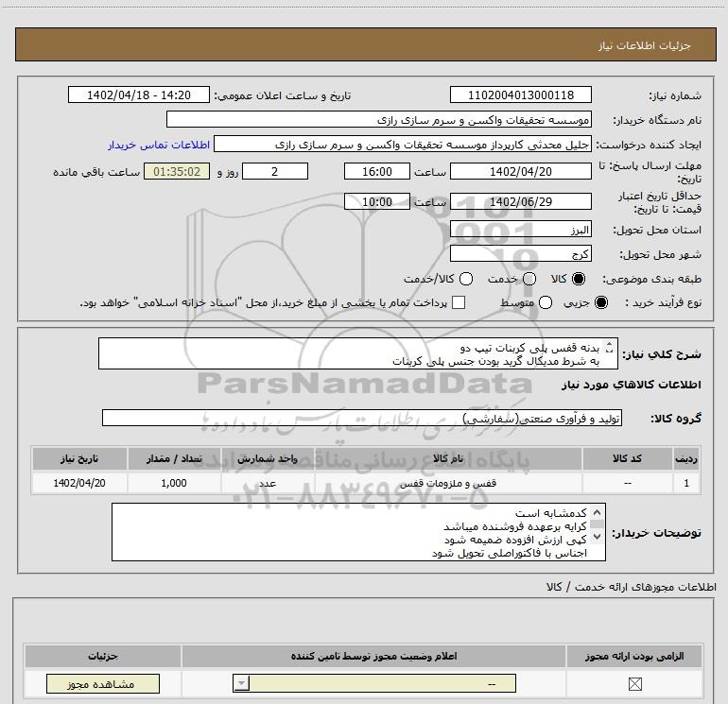
Task: Click the 'اطلاعات کالاهای مورد نیاز' heading
Action: click(x=632, y=385)
